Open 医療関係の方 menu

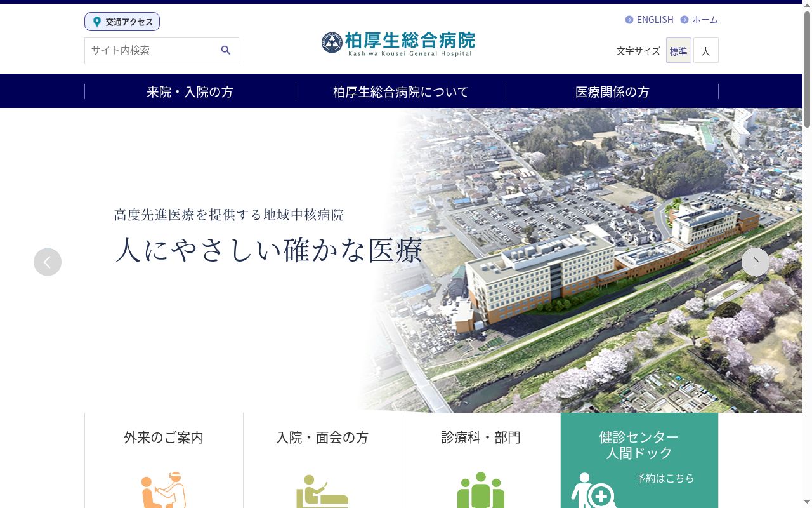(612, 91)
